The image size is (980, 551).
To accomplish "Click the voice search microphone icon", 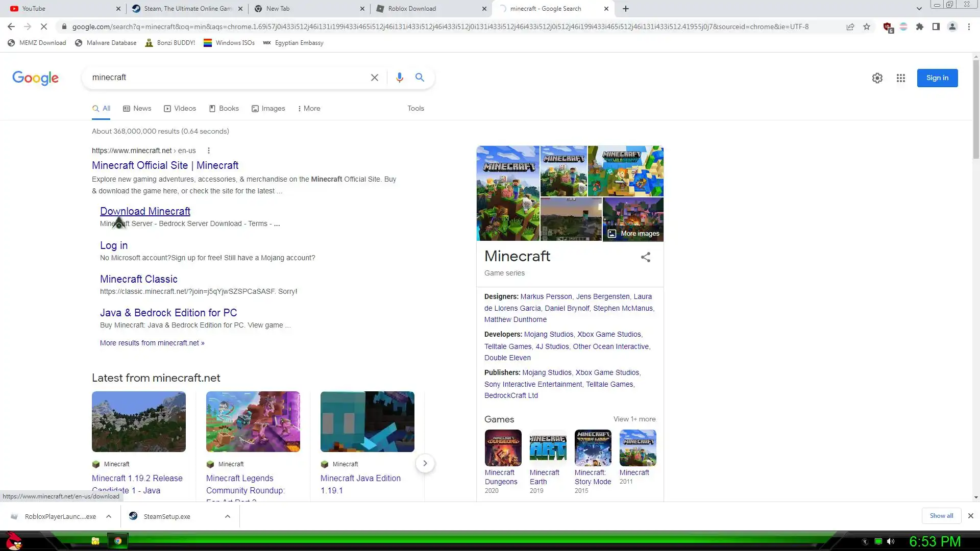I will point(399,78).
